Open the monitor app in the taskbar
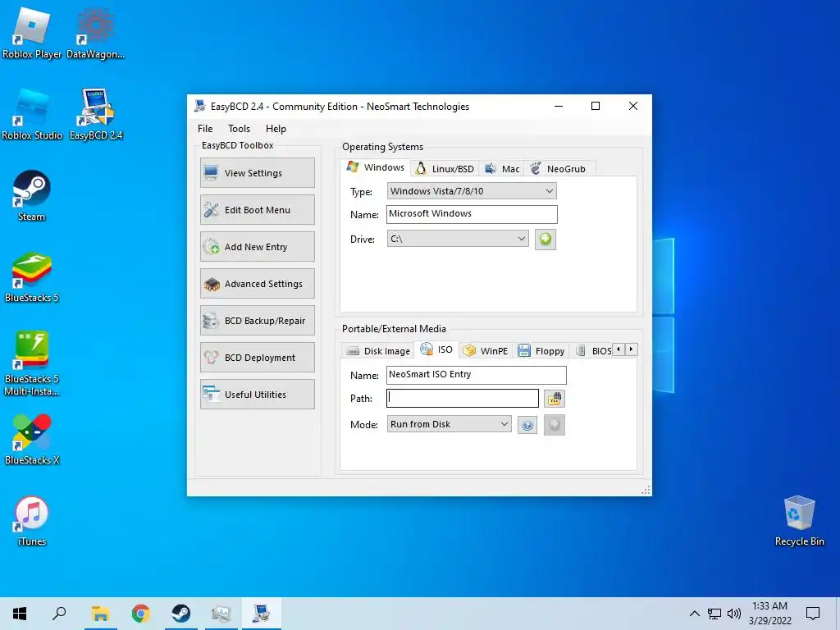 coord(221,614)
